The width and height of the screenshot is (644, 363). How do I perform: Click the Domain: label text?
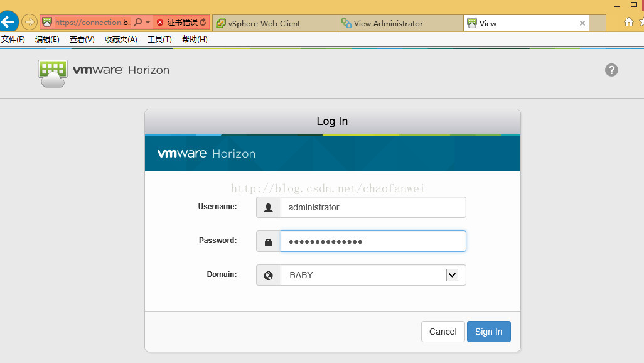click(222, 274)
